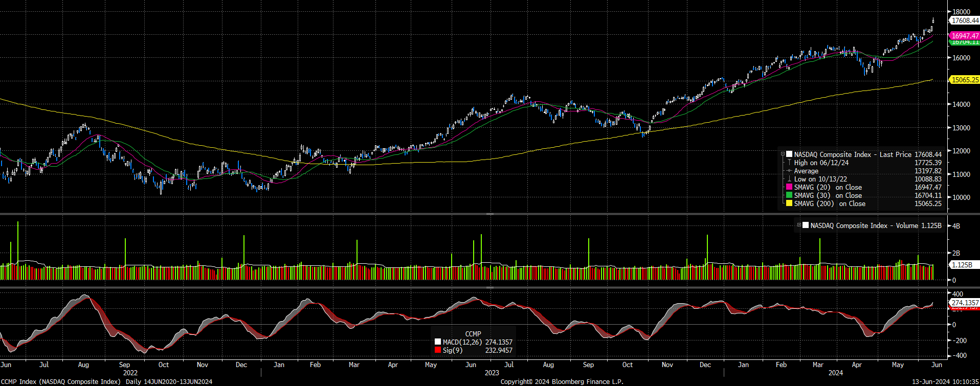Click the 13-Jun-2024 10:10:35 timestamp
The image size is (980, 386).
(x=945, y=381)
